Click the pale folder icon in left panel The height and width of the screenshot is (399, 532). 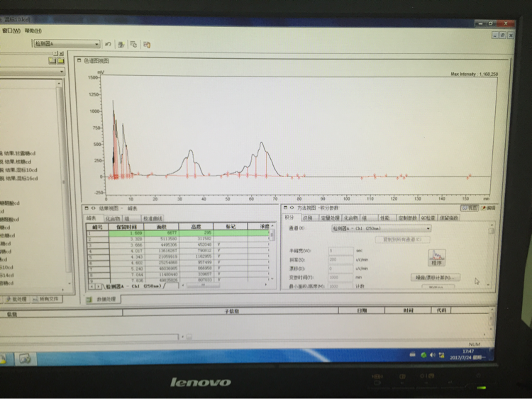[52, 61]
